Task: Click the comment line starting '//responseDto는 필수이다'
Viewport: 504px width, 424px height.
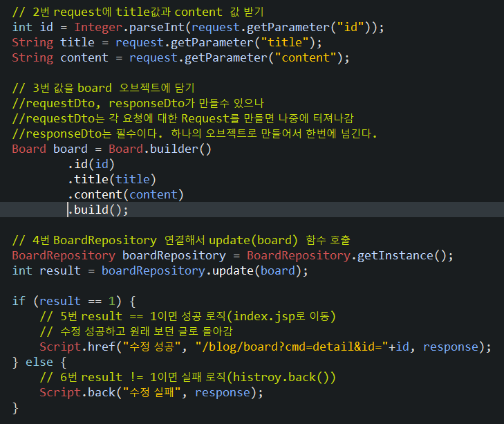Action: pos(194,133)
